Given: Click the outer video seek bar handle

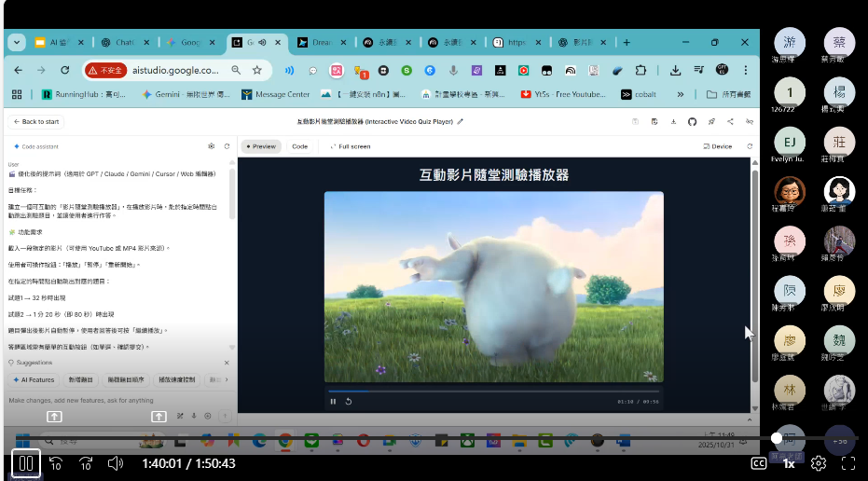Looking at the screenshot, I should point(777,438).
